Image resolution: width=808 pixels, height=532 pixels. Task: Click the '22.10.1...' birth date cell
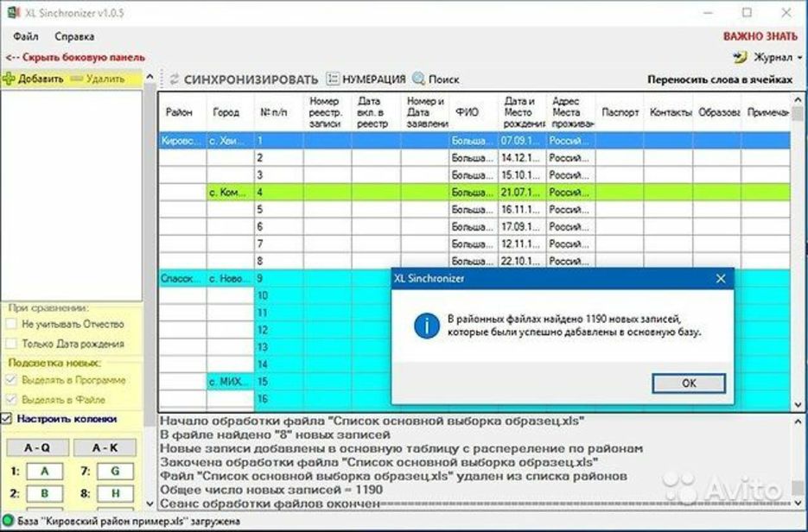coord(521,261)
